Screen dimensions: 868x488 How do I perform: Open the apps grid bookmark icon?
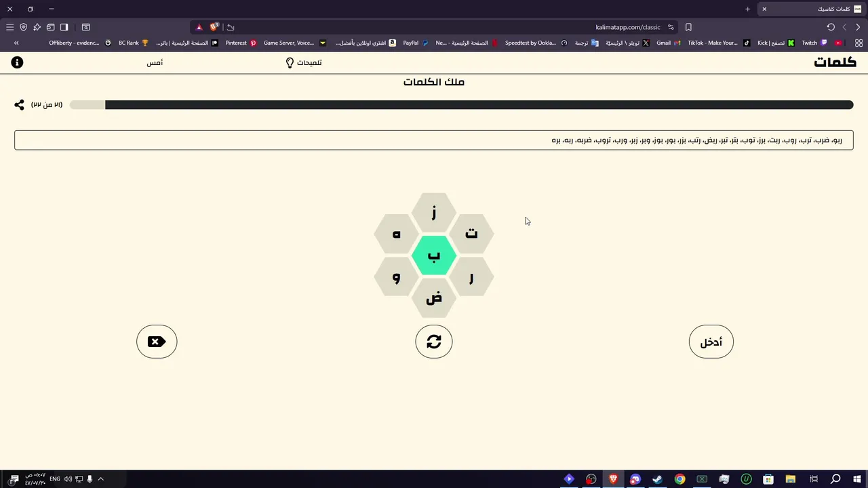[x=859, y=43]
